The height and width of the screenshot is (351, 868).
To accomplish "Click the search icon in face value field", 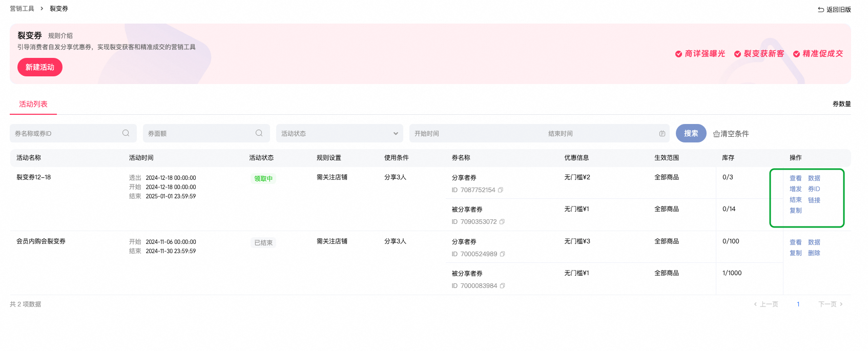I will pos(259,133).
